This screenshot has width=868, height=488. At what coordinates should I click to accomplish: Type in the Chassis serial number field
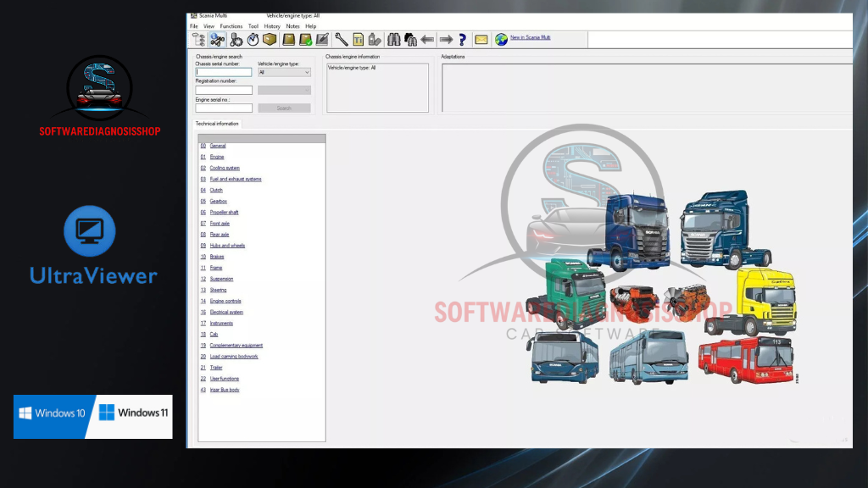(x=224, y=72)
